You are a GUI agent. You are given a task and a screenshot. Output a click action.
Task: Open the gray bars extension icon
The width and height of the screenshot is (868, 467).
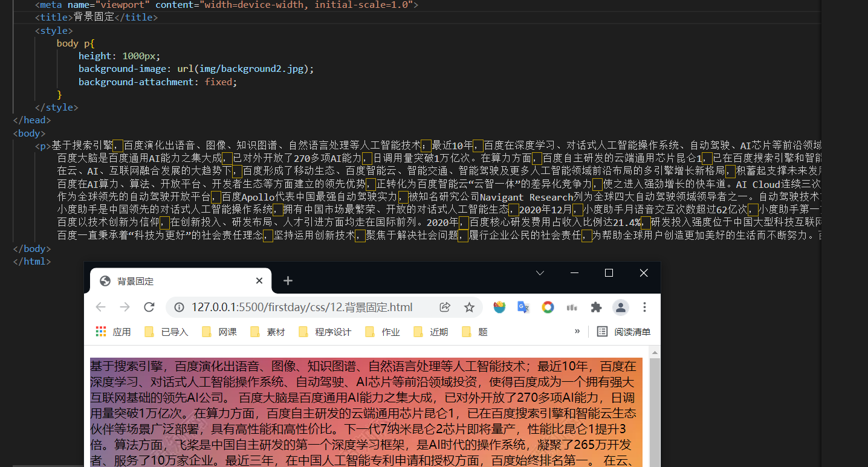572,307
